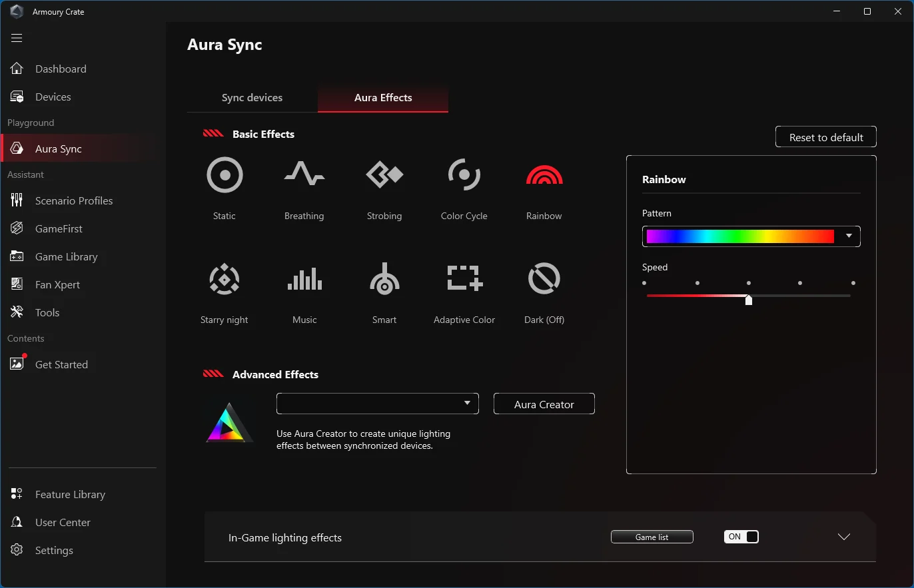Viewport: 914px width, 588px height.
Task: Click the User Center bell icon
Action: 17,522
